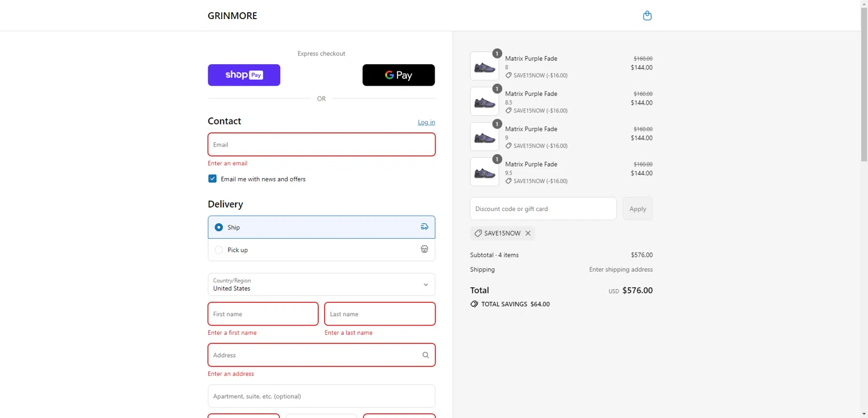Click the Pick up store icon

[424, 249]
